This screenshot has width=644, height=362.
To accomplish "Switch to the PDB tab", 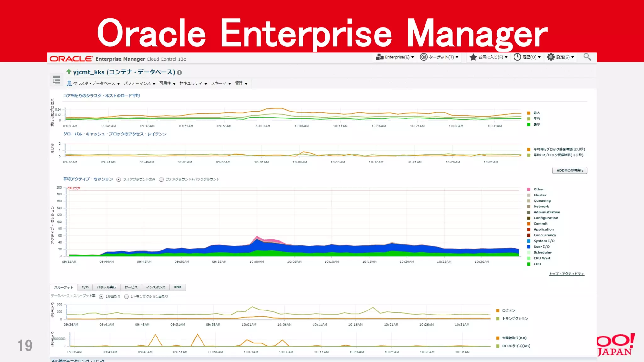I will coord(178,287).
